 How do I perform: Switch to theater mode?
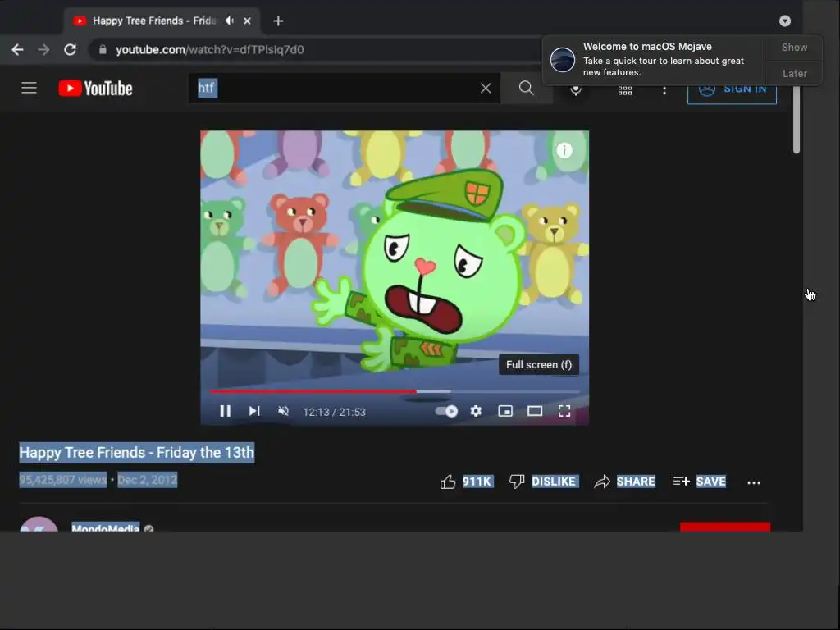(x=535, y=411)
